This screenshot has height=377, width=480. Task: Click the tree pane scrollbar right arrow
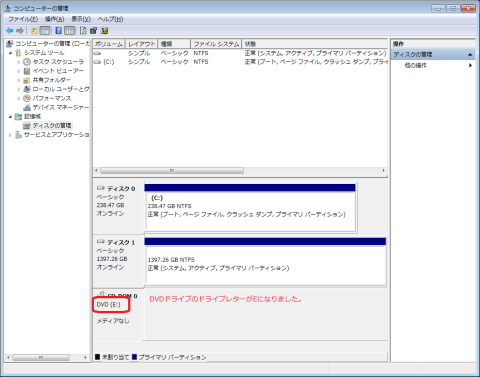click(x=85, y=357)
